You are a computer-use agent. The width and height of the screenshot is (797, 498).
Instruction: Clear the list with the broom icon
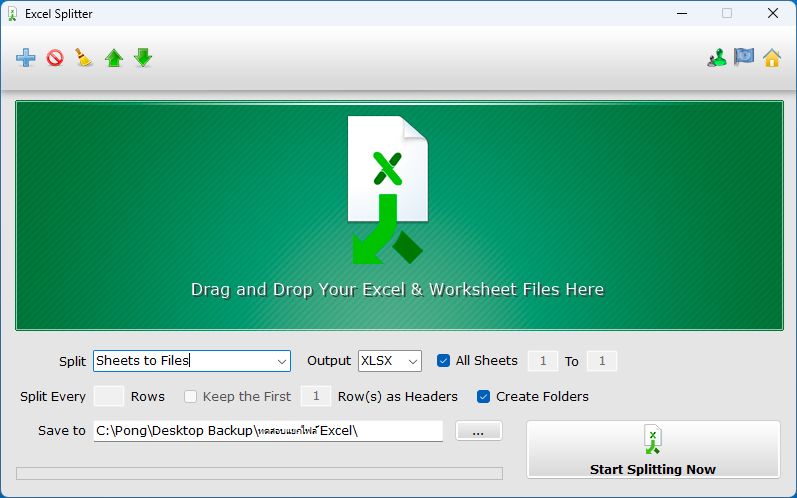coord(84,58)
